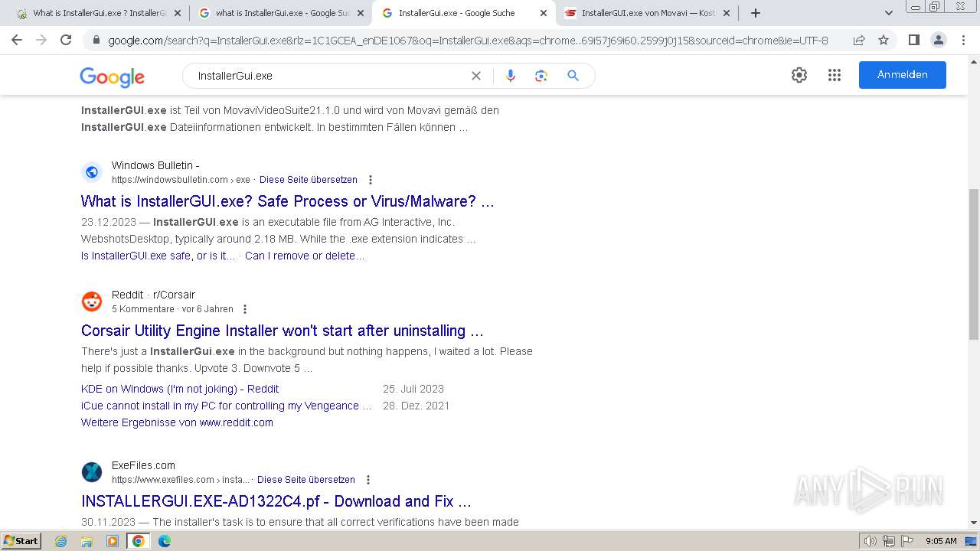Translate the ExeFiles.com result page
The height and width of the screenshot is (551, 980).
coord(306,480)
